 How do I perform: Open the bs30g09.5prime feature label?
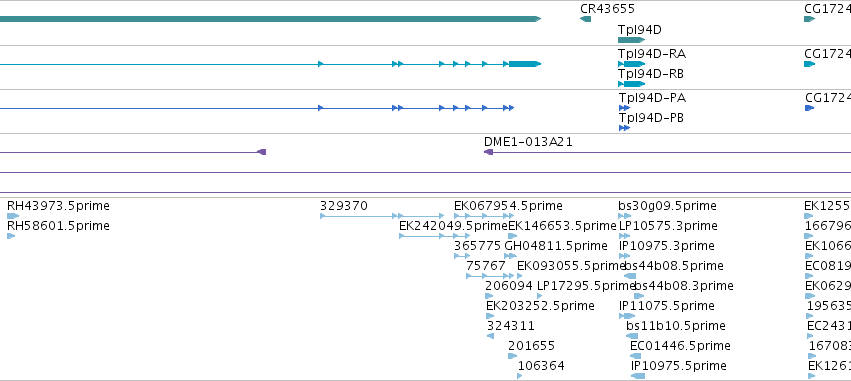pos(667,206)
